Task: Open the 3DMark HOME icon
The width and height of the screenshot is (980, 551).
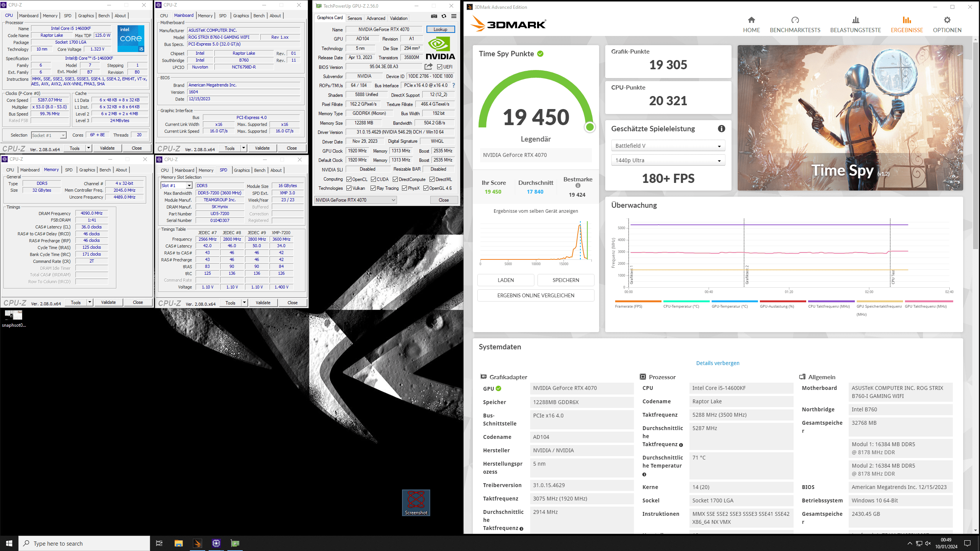Action: (x=751, y=20)
